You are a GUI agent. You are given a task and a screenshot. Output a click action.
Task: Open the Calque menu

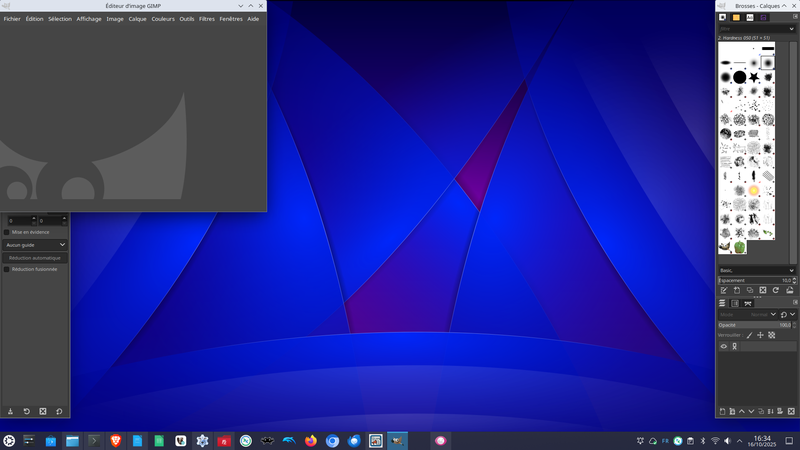[137, 19]
